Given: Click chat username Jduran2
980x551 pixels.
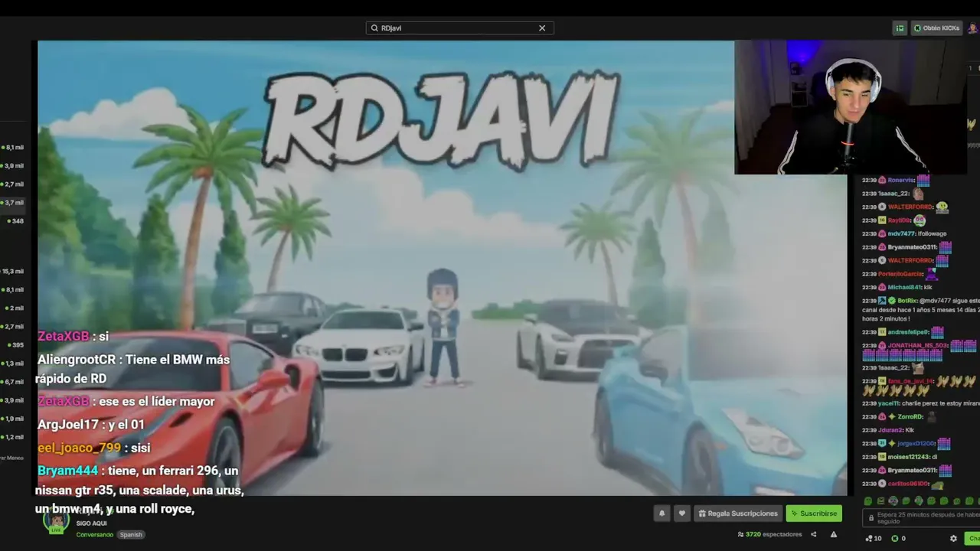Looking at the screenshot, I should 890,430.
